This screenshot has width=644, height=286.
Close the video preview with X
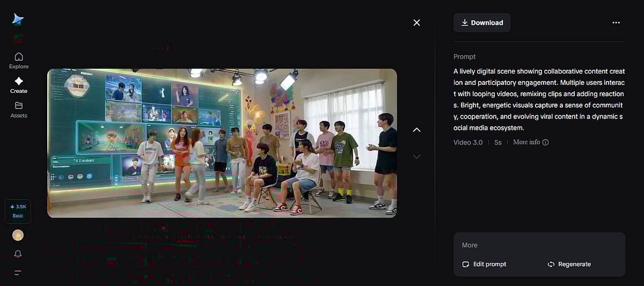click(x=417, y=23)
